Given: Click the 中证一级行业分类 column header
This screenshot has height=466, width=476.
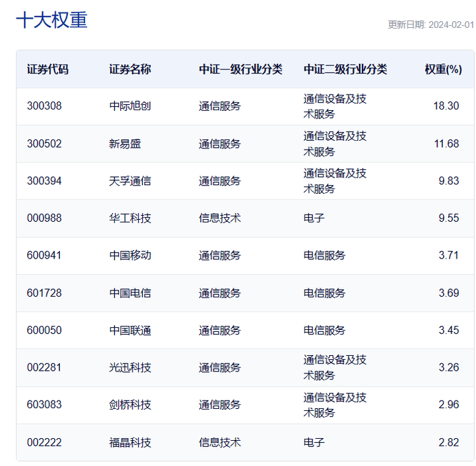Looking at the screenshot, I should click(241, 69).
